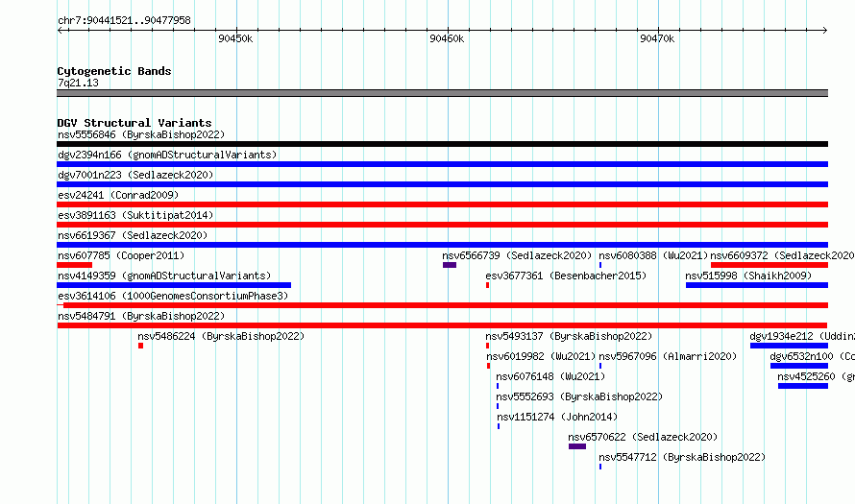The height and width of the screenshot is (504, 855).
Task: Click the purple nsv6570622 variant block
Action: coord(577,446)
